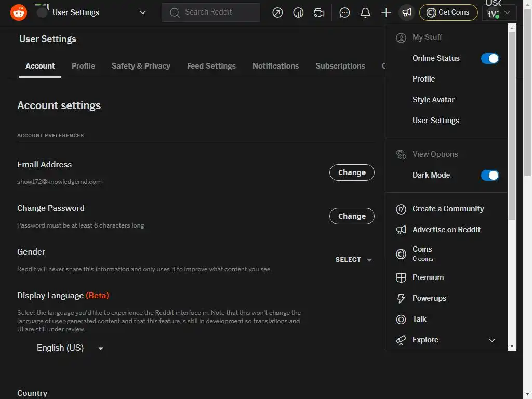Open the Coins chart icon in header
Viewport: 532px width, 399px height.
click(x=298, y=12)
